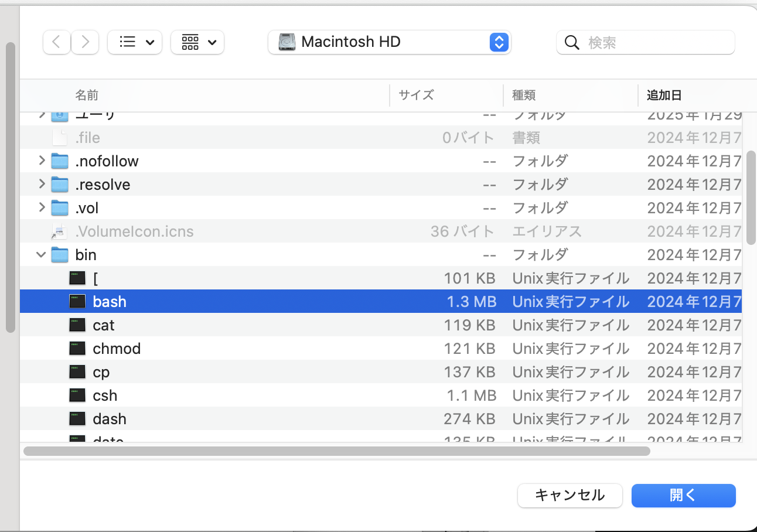Click the horizontal scrollbar below the list
The width and height of the screenshot is (757, 532).
[337, 451]
